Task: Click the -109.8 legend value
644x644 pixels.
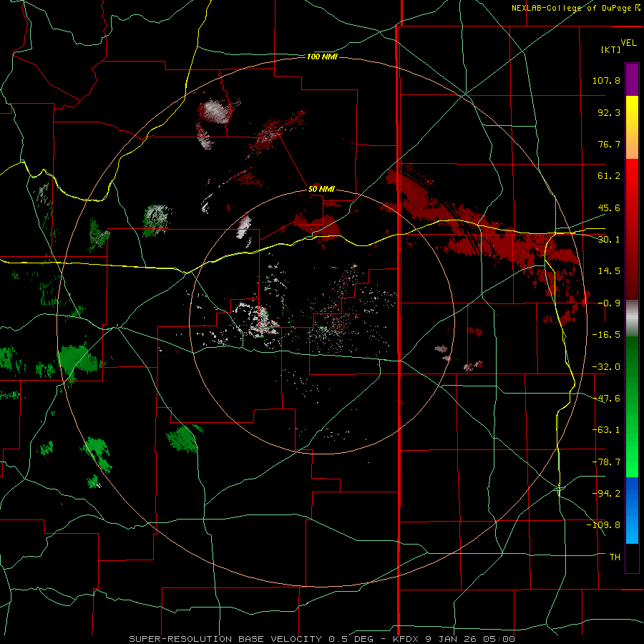Action: pyautogui.click(x=603, y=525)
